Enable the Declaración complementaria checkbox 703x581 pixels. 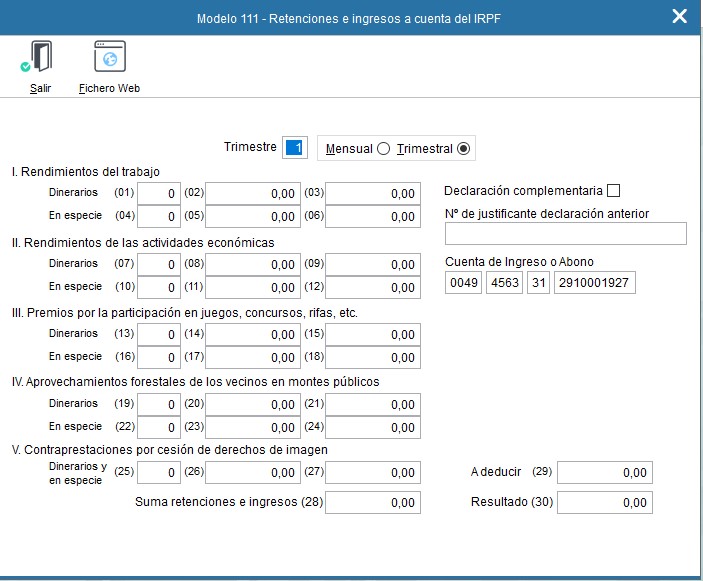click(x=614, y=191)
